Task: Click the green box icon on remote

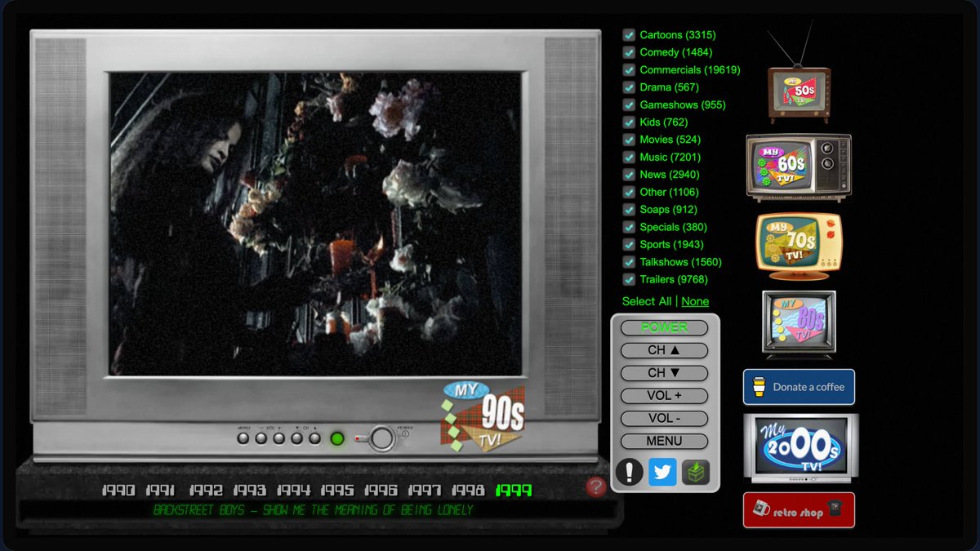Action: coord(696,472)
